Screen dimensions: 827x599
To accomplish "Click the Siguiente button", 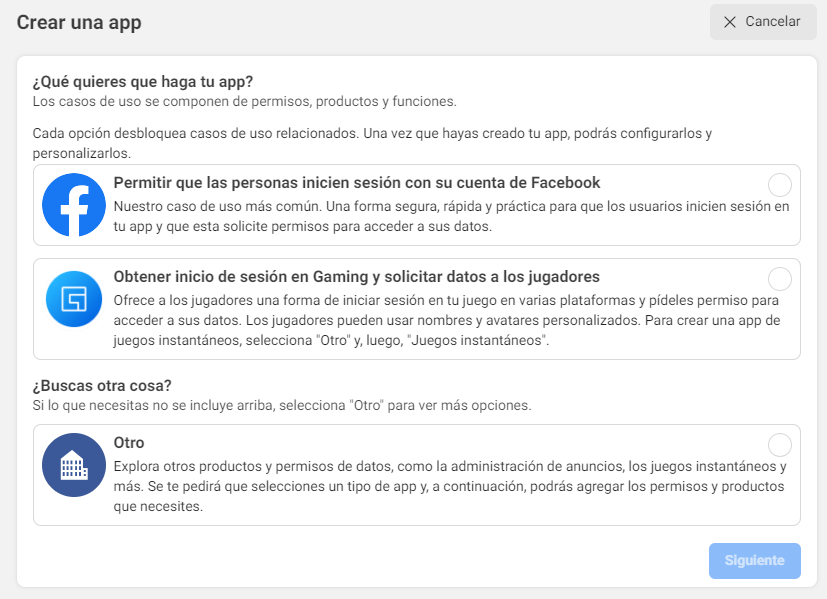I will point(755,561).
